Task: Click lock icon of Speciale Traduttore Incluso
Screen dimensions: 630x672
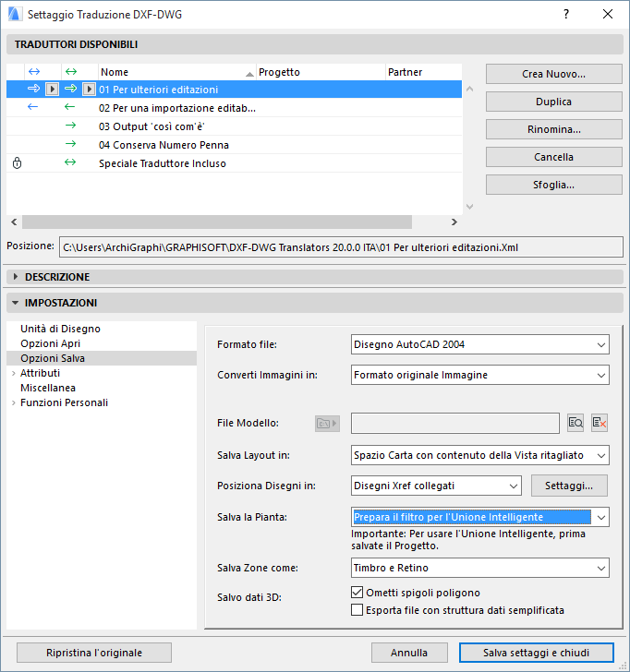Action: 18,162
